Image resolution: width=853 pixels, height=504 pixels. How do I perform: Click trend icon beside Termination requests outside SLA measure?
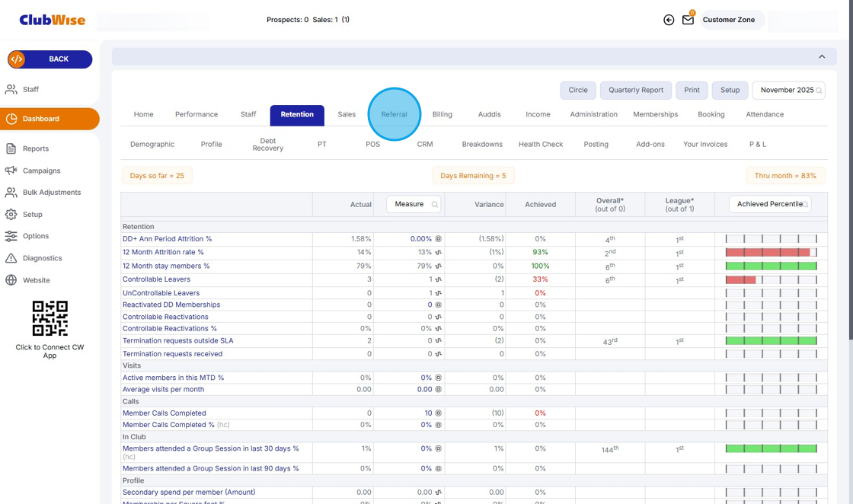click(439, 341)
